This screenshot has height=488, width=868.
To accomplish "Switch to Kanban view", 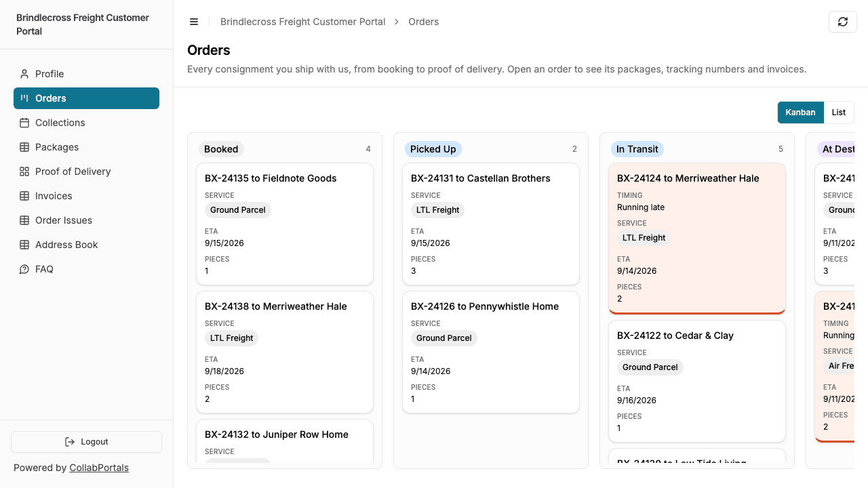I will 800,113.
